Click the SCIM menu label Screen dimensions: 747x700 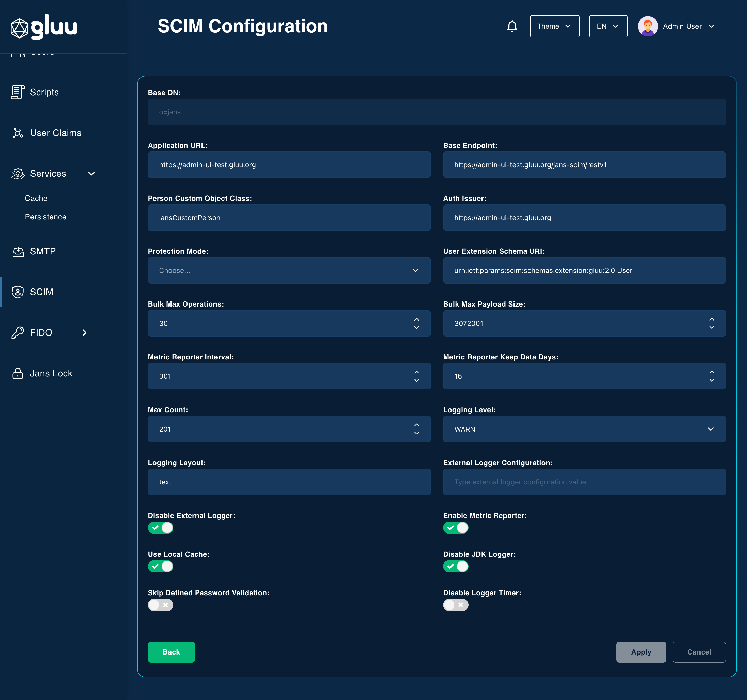pyautogui.click(x=42, y=292)
